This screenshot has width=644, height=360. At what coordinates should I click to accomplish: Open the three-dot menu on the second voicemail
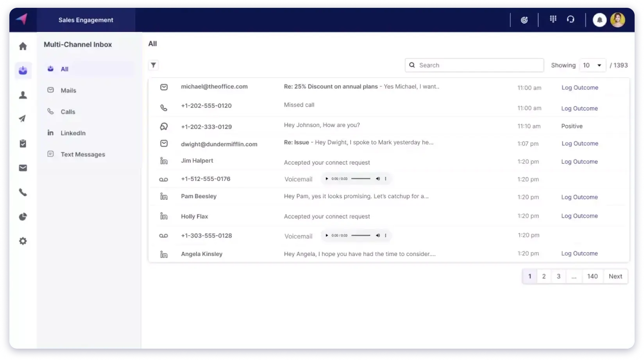(386, 235)
